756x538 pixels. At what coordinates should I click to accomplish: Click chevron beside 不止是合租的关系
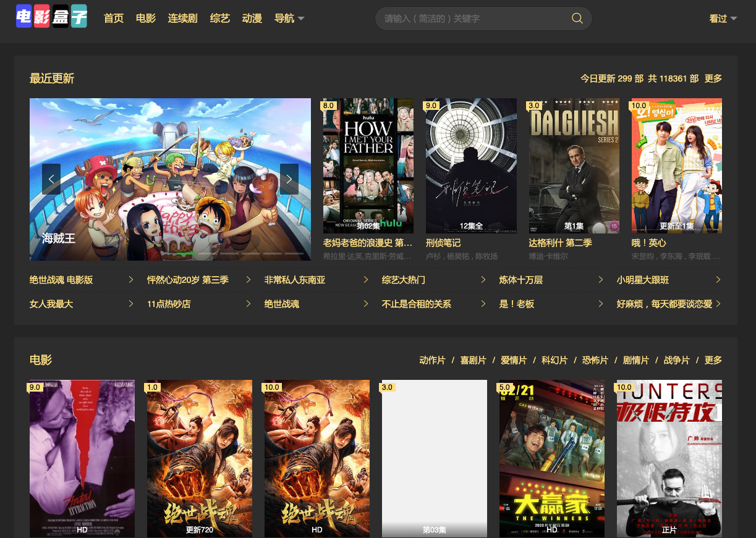483,304
